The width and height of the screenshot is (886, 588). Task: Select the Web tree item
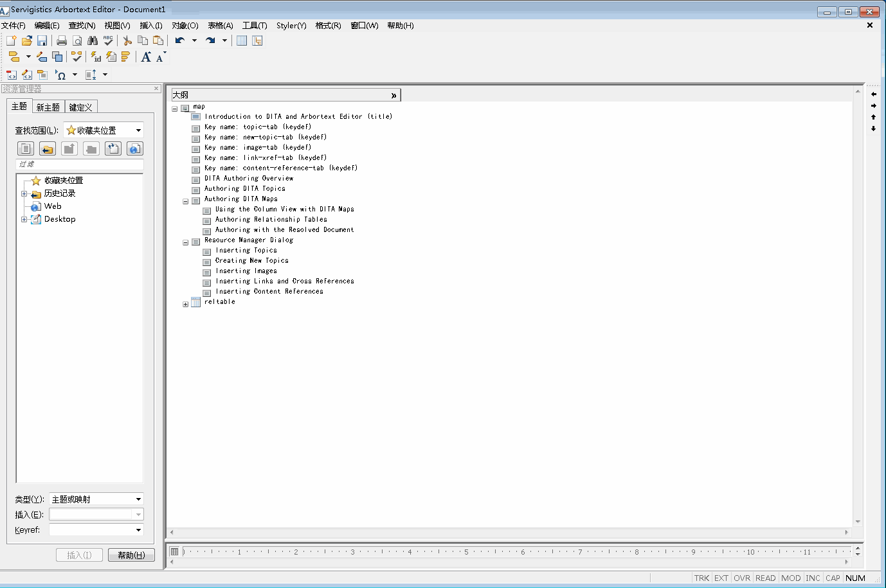pos(53,206)
